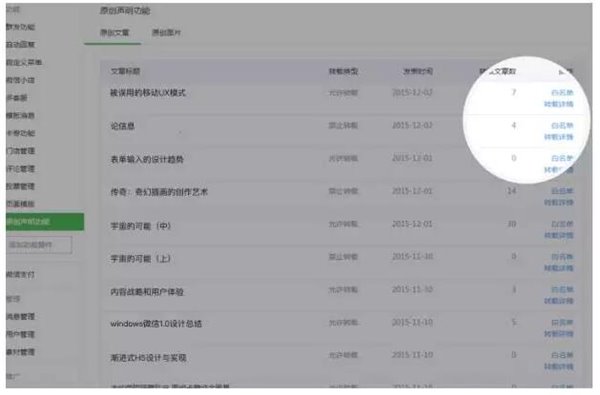This screenshot has width=600, height=395.
Task: Click article title windows微信1.0设计总结
Action: coord(156,324)
